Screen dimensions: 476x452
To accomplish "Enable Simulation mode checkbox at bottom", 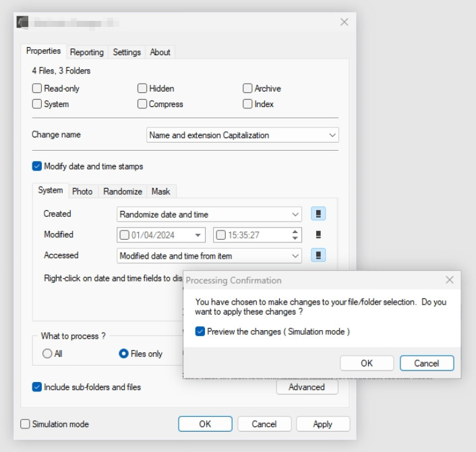I will pyautogui.click(x=26, y=424).
